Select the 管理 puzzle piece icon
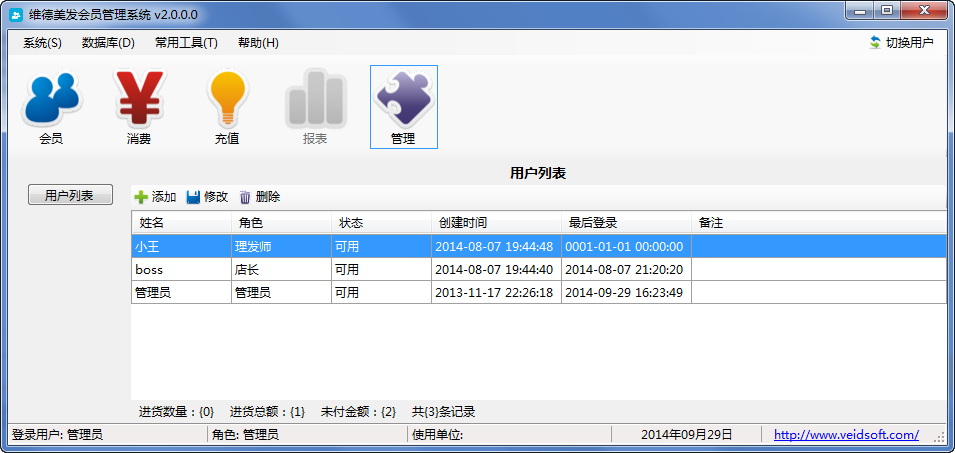This screenshot has width=955, height=453. tap(403, 107)
